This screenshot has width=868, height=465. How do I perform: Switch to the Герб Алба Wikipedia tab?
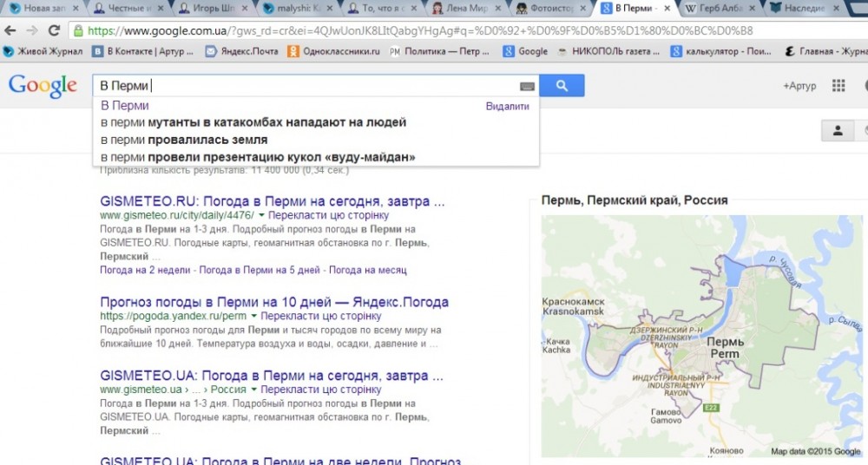point(720,9)
